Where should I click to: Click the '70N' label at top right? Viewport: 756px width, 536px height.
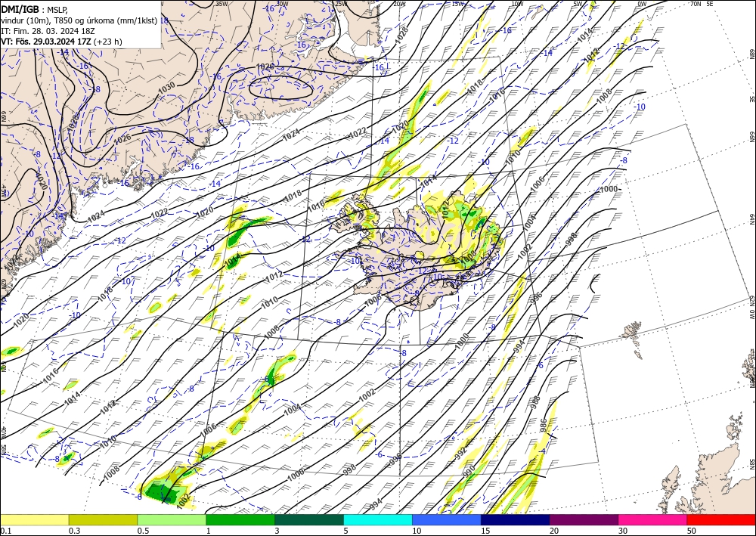(x=696, y=4)
